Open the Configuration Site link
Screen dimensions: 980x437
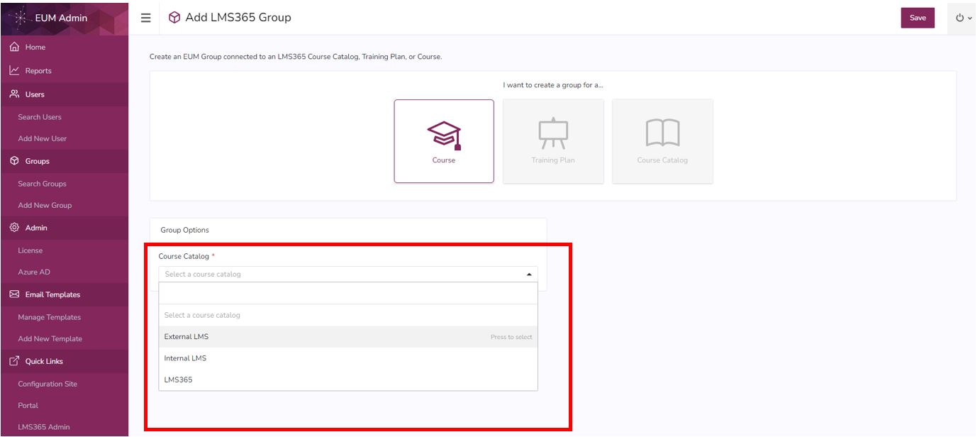[x=48, y=384]
